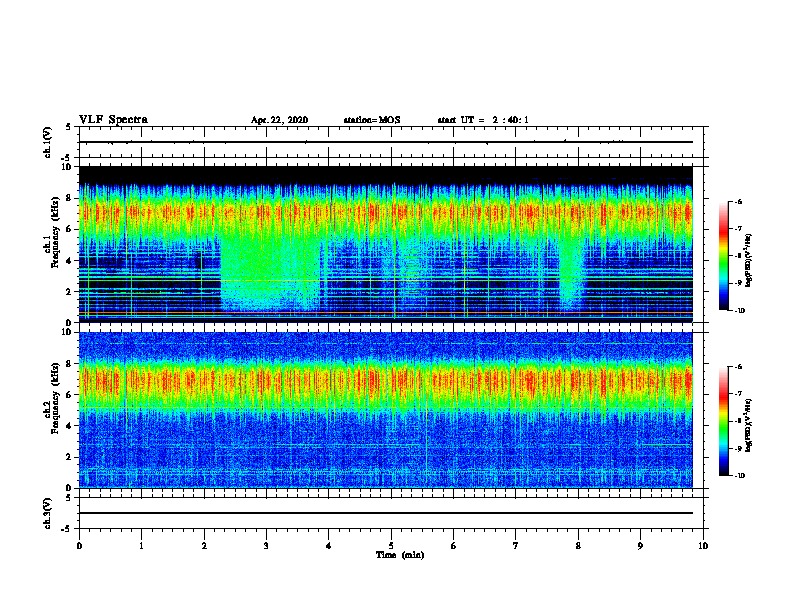Click the black saturated band atop ch.1 spectrogram
792x612 pixels.
tap(386, 175)
